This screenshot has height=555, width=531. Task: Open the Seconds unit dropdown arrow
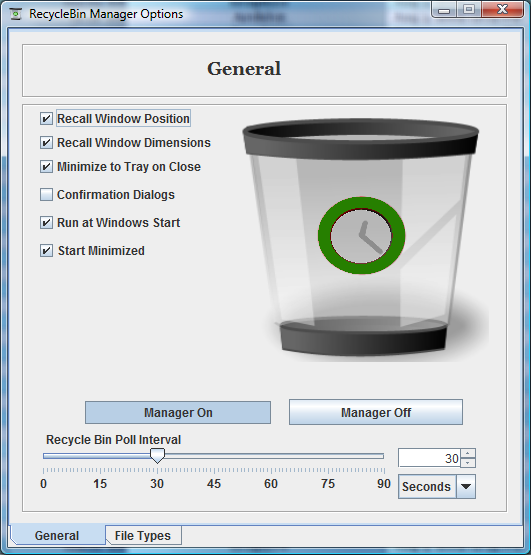[x=466, y=487]
